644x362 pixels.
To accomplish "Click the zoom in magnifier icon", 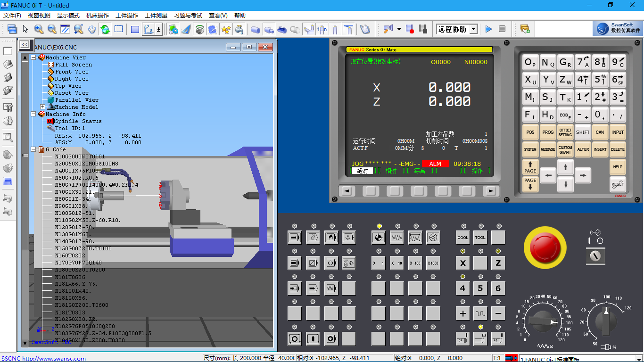I will coord(39,29).
